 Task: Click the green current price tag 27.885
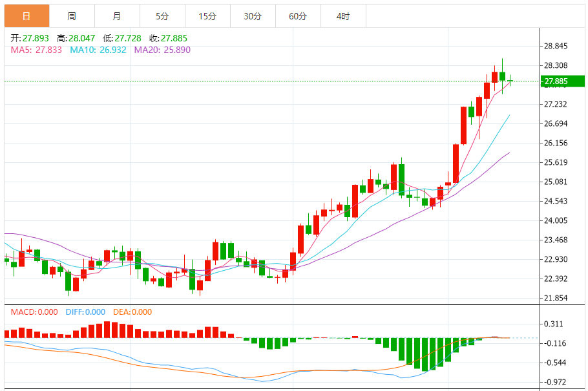point(563,81)
